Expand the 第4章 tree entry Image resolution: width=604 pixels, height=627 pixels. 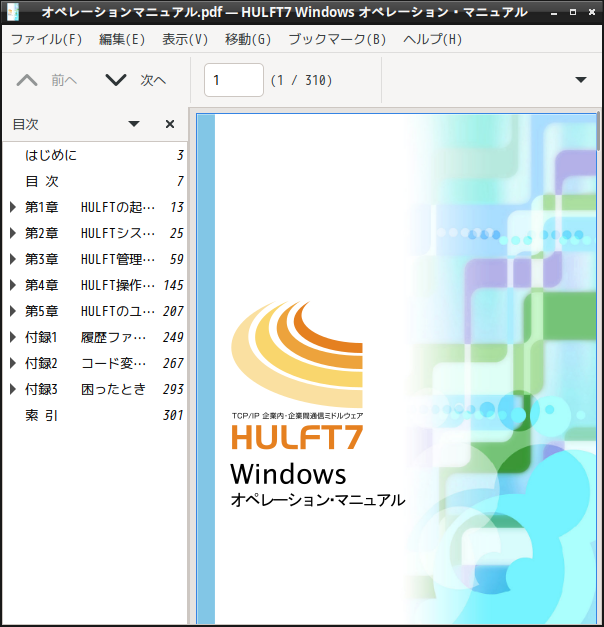coord(13,285)
